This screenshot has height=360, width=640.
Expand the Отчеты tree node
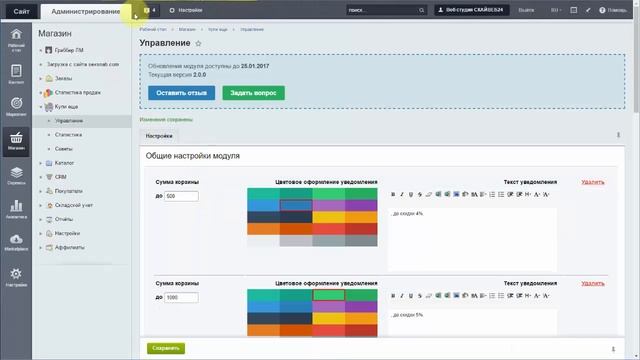tap(40, 220)
